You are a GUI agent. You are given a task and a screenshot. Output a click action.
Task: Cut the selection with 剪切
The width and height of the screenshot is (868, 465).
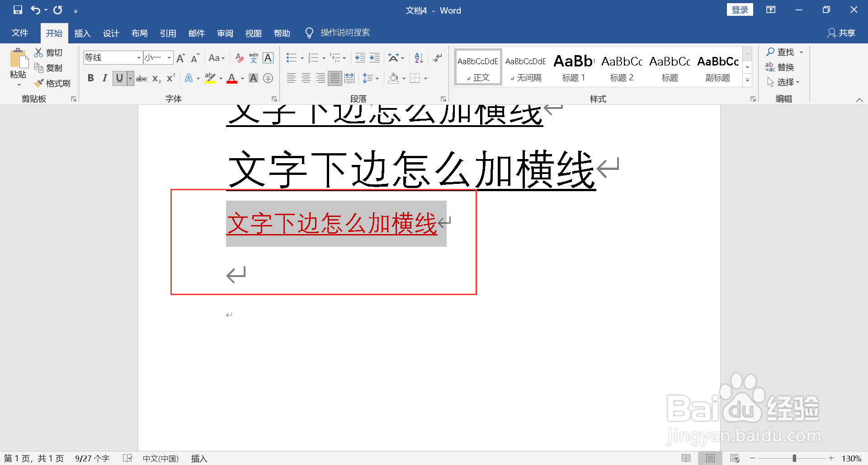(48, 53)
